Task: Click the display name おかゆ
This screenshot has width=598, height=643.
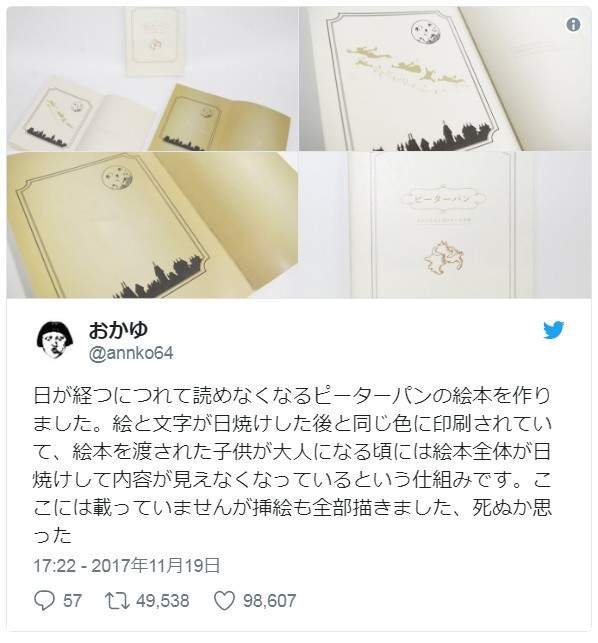Action: point(118,330)
